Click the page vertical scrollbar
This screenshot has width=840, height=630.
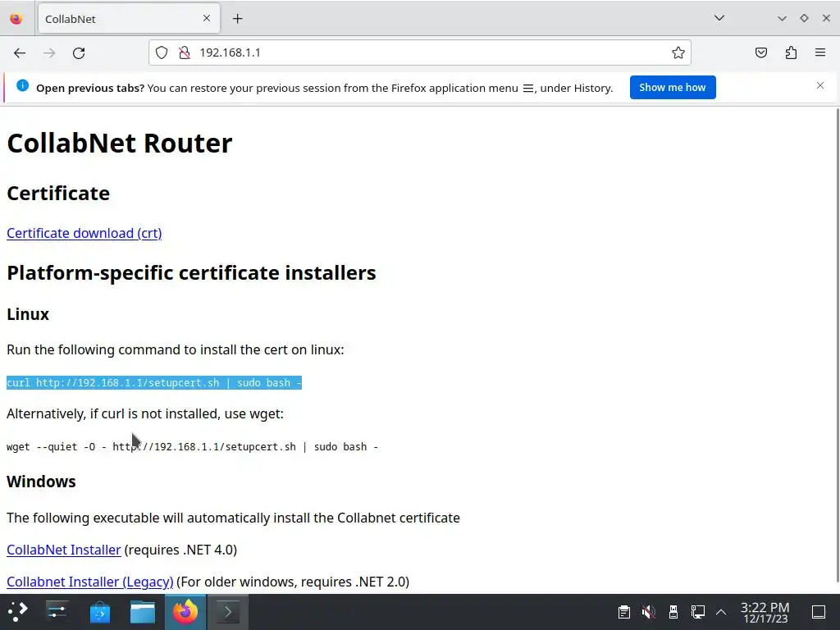pyautogui.click(x=837, y=345)
